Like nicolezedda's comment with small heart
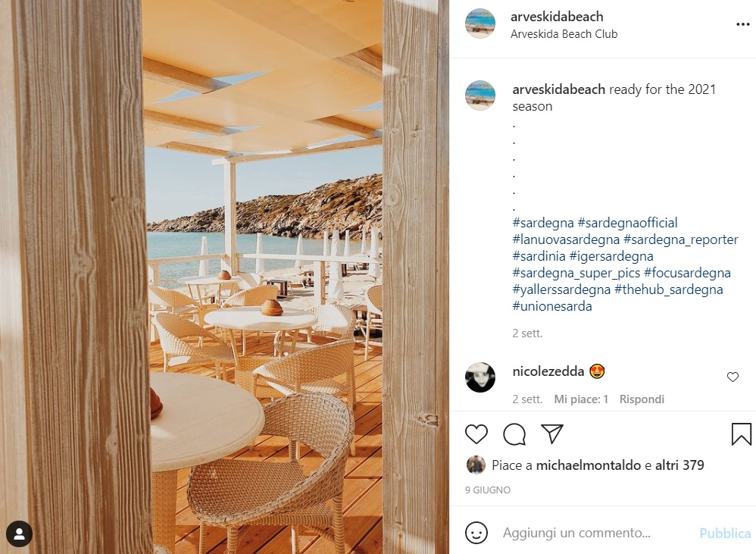The image size is (756, 554). (733, 377)
